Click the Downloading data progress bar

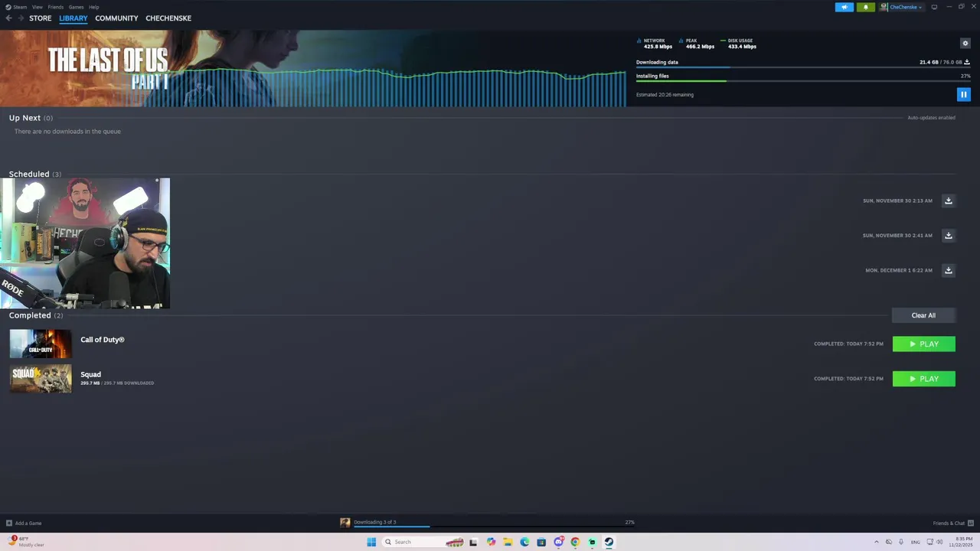click(x=803, y=68)
